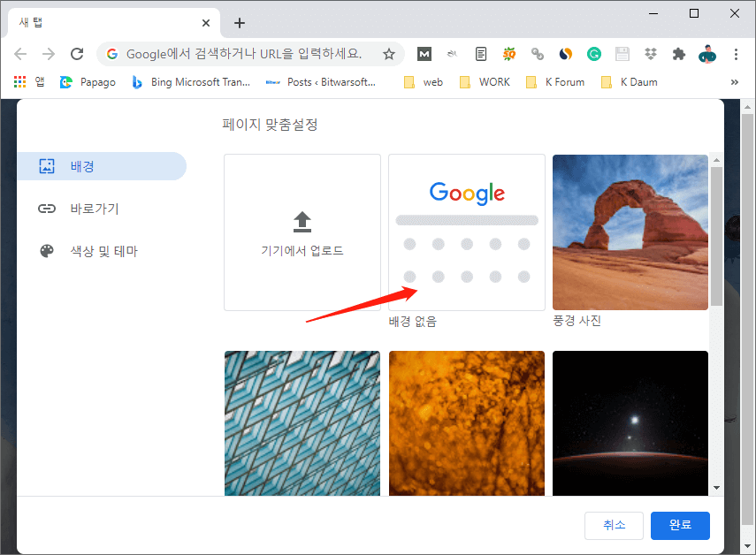Expand the web bookmark folder
The height and width of the screenshot is (555, 756).
point(424,82)
